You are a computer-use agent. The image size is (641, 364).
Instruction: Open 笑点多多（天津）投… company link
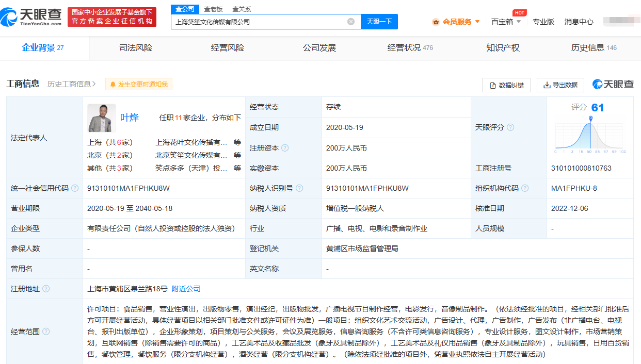click(191, 168)
